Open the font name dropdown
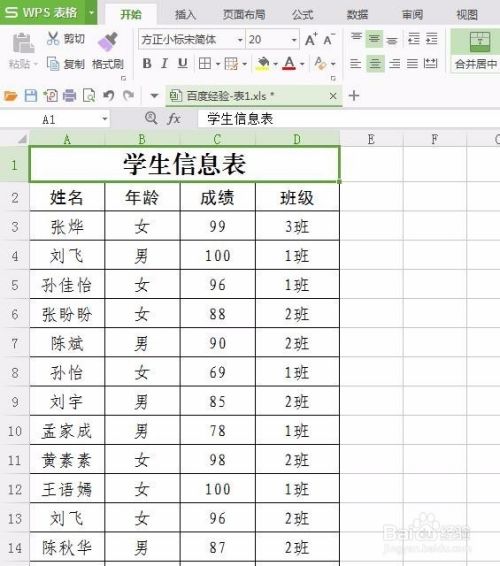Image resolution: width=500 pixels, height=566 pixels. (240, 40)
